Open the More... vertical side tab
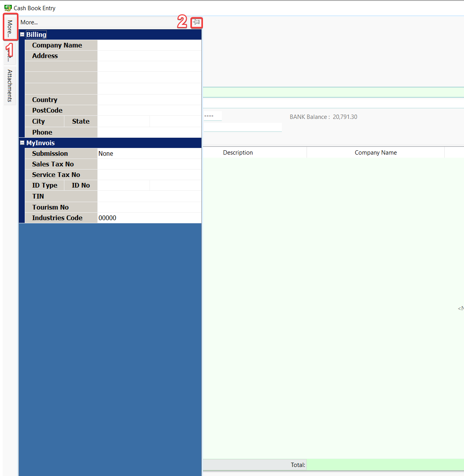This screenshot has height=476, width=464. point(10,27)
